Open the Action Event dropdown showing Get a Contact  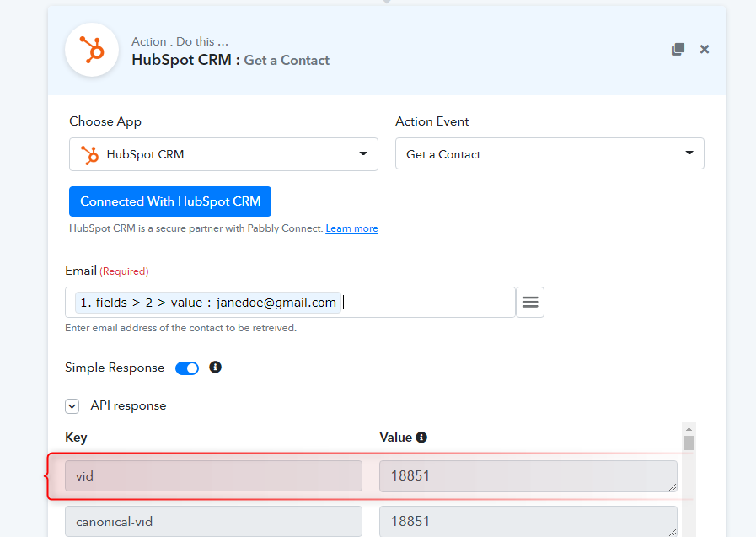[x=550, y=153]
